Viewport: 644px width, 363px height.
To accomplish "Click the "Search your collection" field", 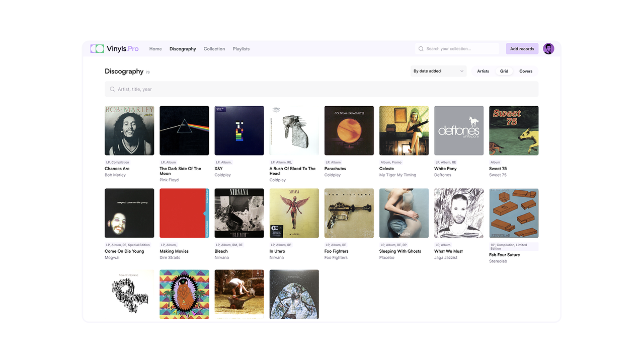I will [458, 48].
